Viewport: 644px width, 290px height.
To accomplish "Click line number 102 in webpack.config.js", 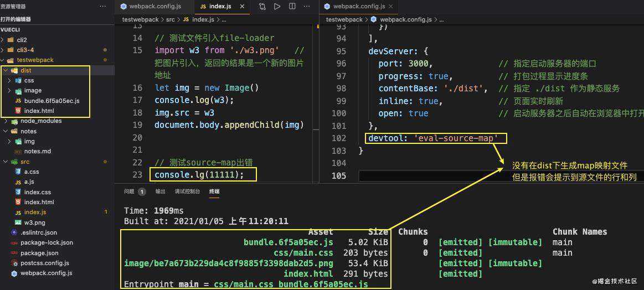I will 339,138.
